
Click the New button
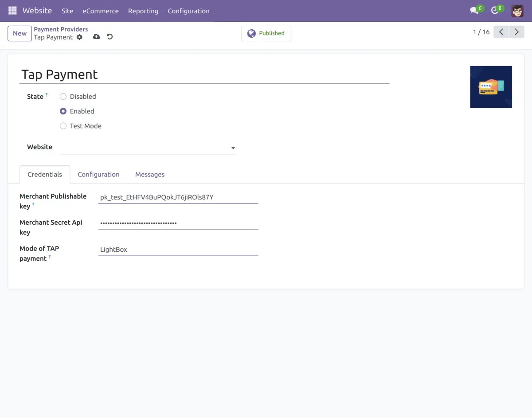click(x=19, y=33)
